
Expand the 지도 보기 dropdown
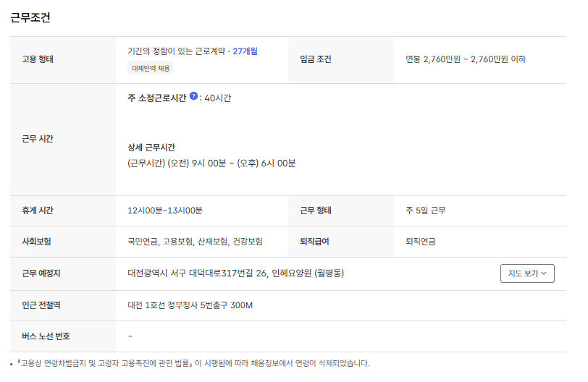[x=526, y=273]
